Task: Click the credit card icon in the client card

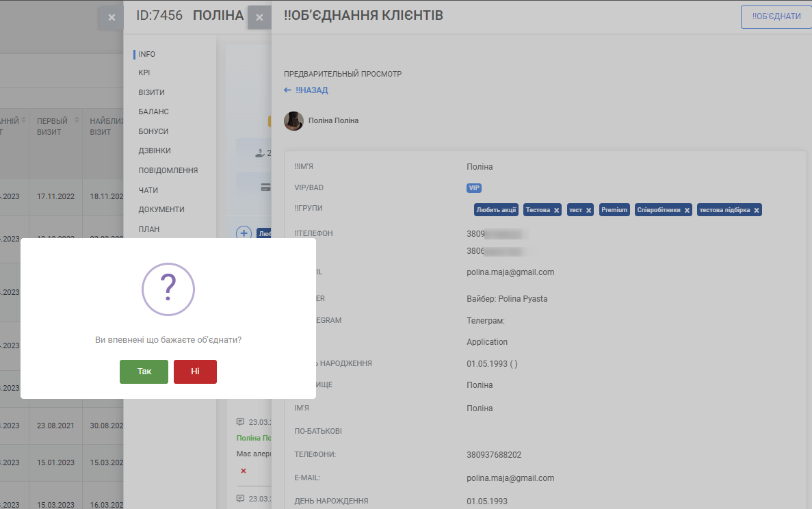Action: point(265,187)
